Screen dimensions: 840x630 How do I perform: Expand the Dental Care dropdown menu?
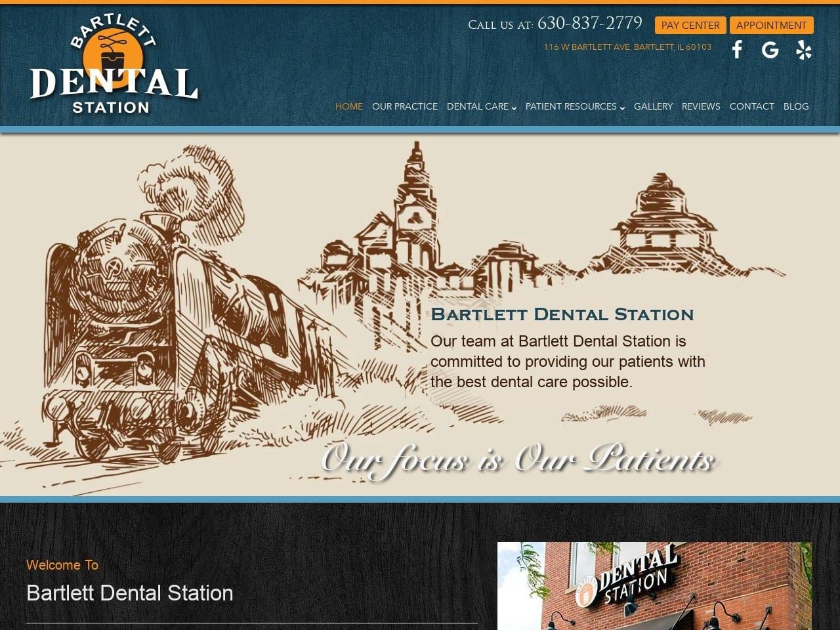(482, 106)
